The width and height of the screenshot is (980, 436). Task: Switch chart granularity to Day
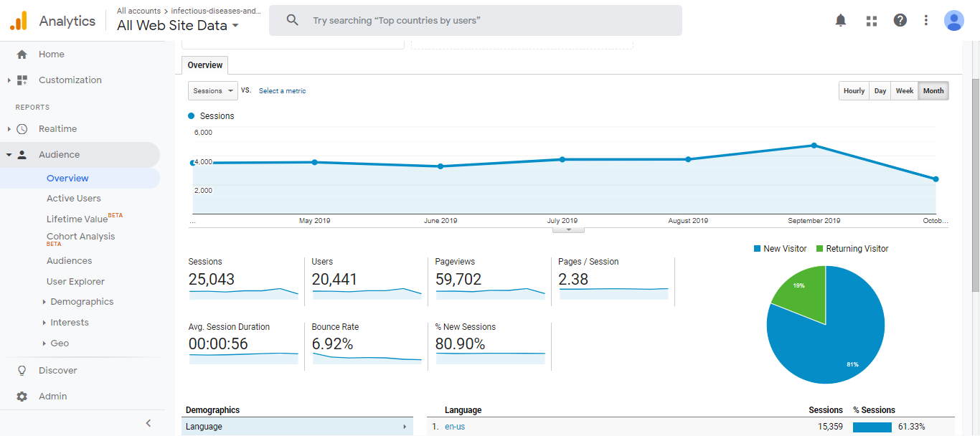click(880, 91)
